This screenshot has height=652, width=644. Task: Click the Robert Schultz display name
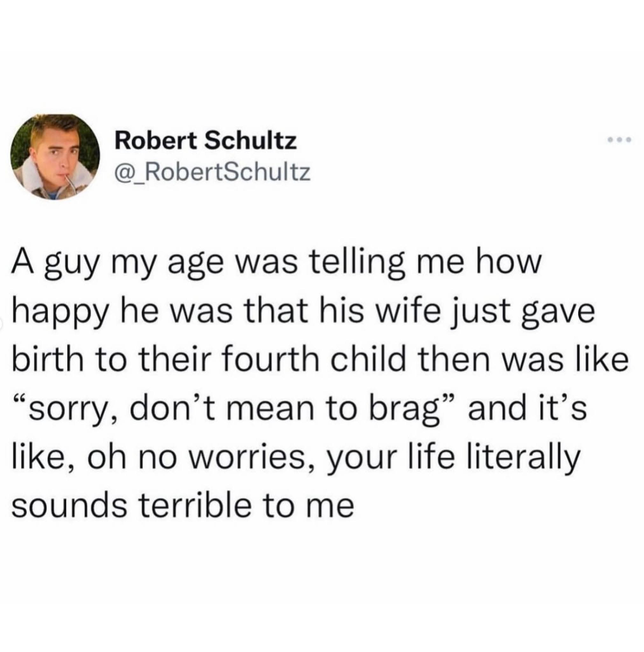point(206,141)
